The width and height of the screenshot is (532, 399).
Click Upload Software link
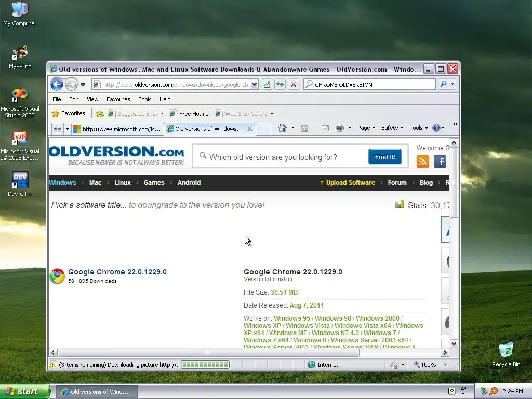click(348, 182)
